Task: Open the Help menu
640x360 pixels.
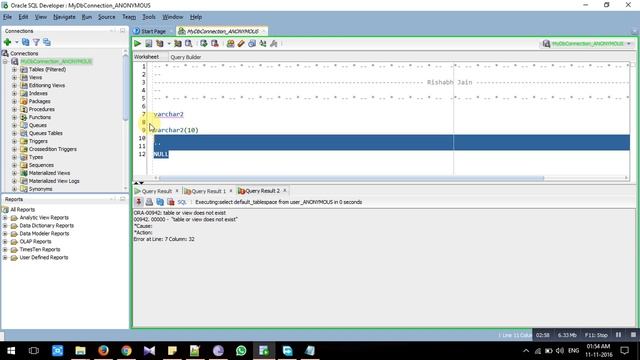Action: click(196, 17)
